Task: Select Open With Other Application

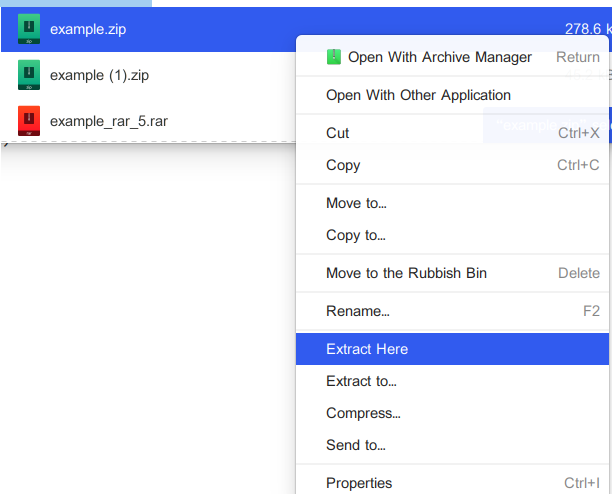Action: tap(418, 95)
